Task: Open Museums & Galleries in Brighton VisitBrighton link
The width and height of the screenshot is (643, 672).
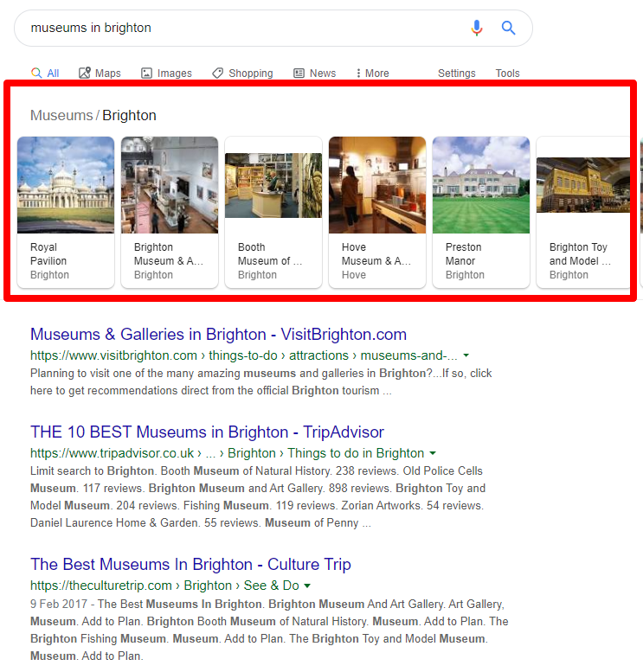Action: [218, 335]
